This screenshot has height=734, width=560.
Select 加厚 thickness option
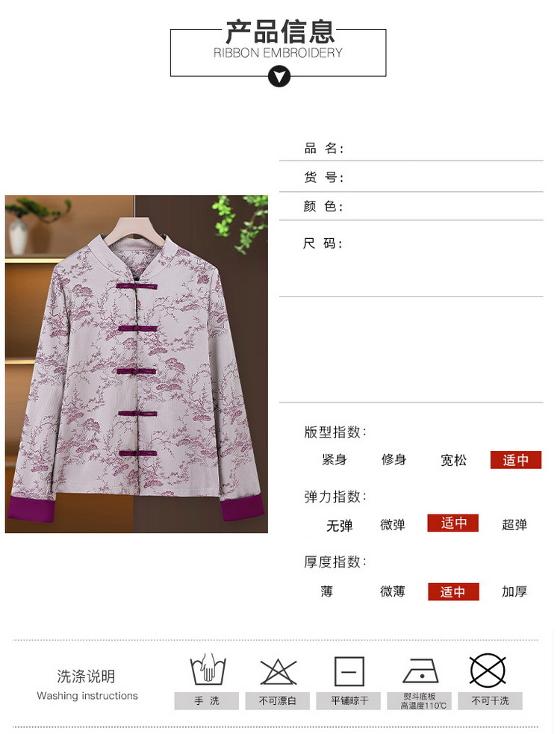pyautogui.click(x=514, y=591)
